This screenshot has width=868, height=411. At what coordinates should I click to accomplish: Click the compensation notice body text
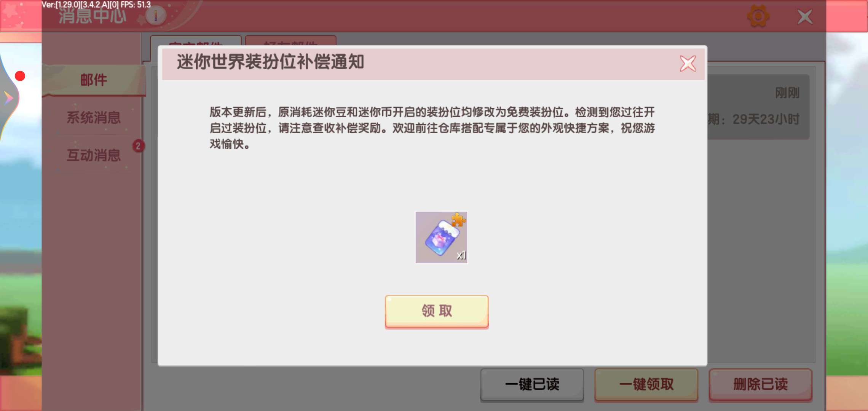(432, 128)
